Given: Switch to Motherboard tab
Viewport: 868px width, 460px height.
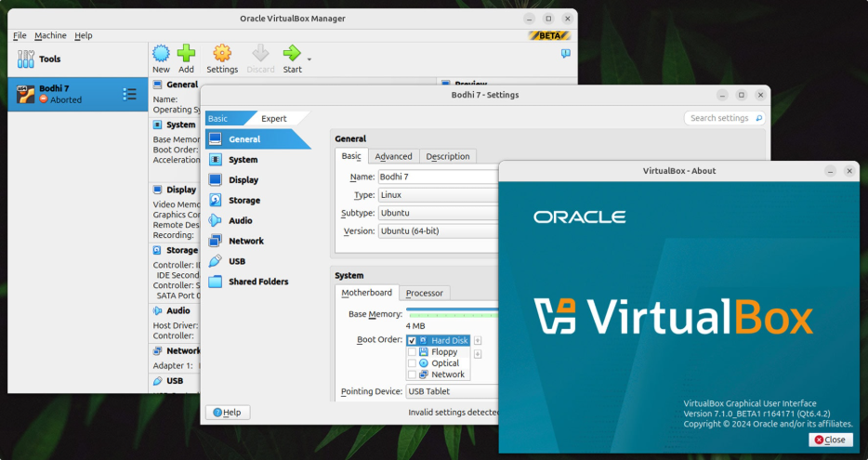Looking at the screenshot, I should (x=366, y=293).
